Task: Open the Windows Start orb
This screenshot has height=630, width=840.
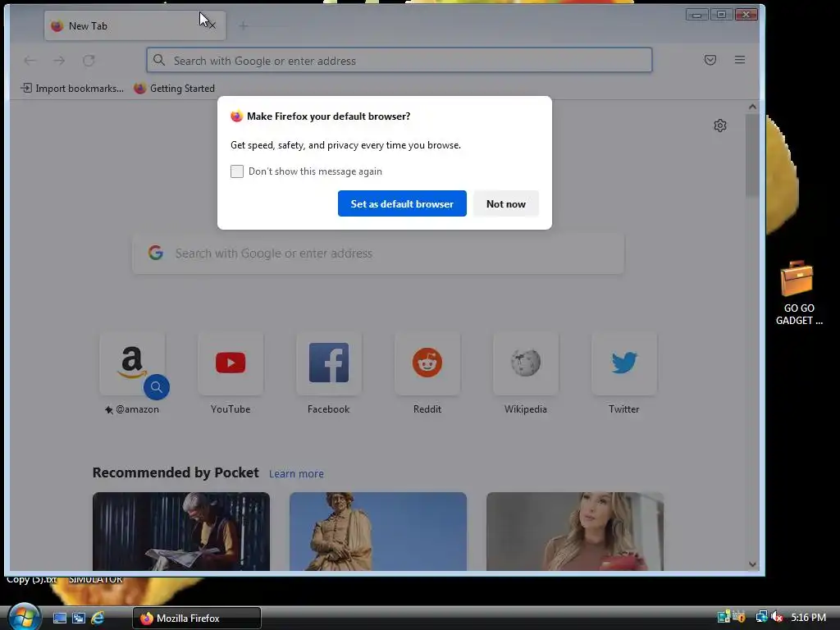Action: (x=24, y=617)
